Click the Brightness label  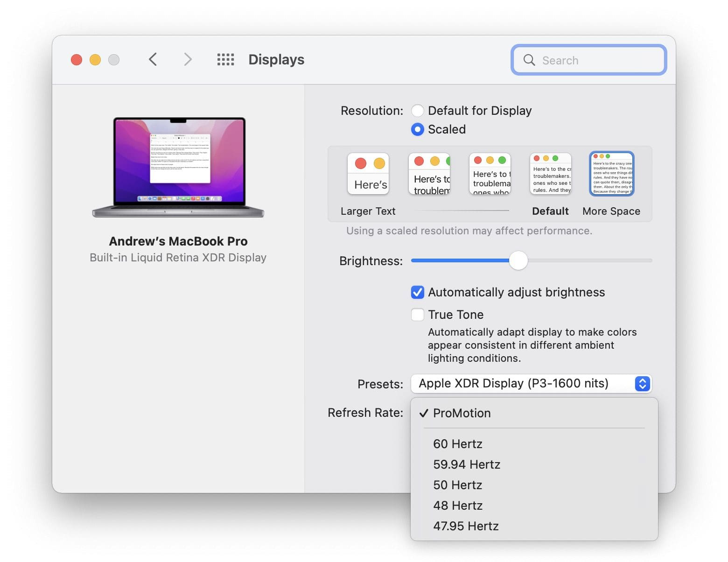point(371,261)
